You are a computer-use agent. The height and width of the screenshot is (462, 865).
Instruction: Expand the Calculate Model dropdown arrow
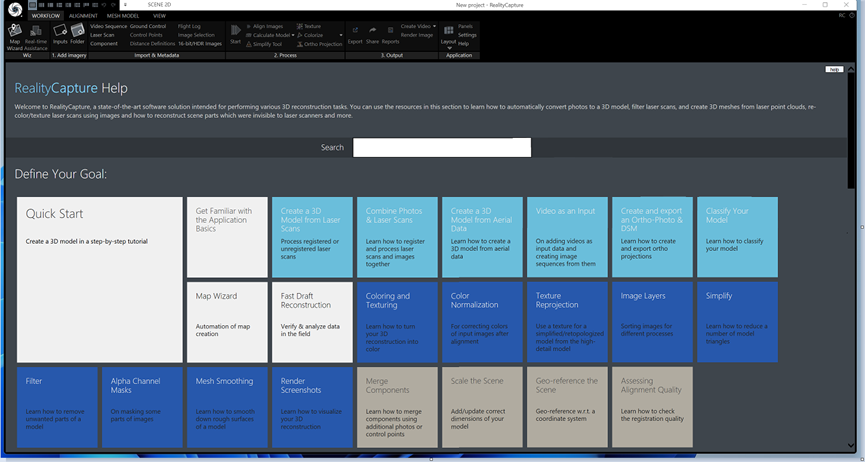pyautogui.click(x=293, y=35)
